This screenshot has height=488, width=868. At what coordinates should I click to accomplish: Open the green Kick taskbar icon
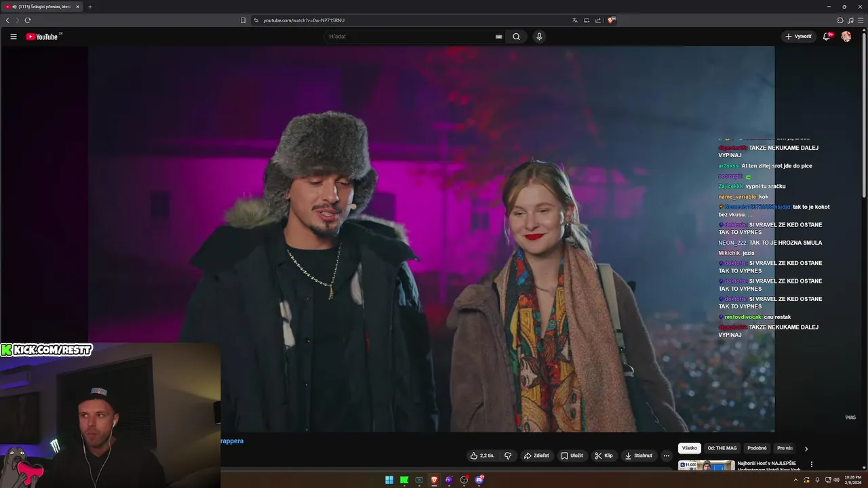pos(404,480)
